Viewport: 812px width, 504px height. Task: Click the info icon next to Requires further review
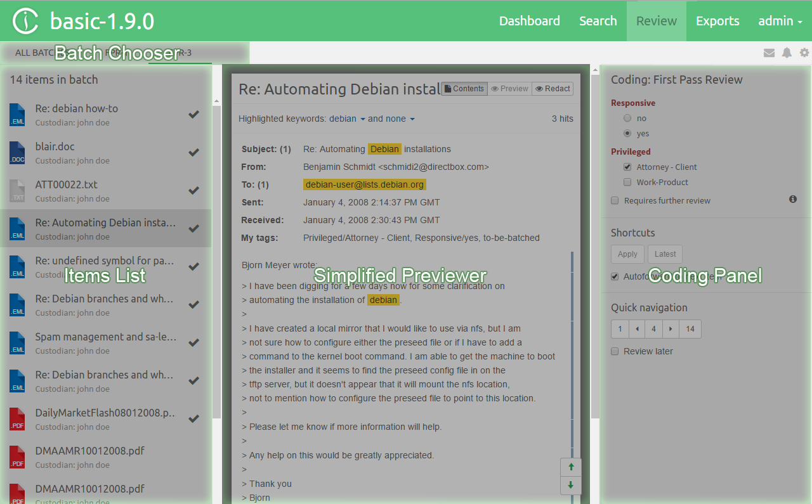pyautogui.click(x=792, y=199)
